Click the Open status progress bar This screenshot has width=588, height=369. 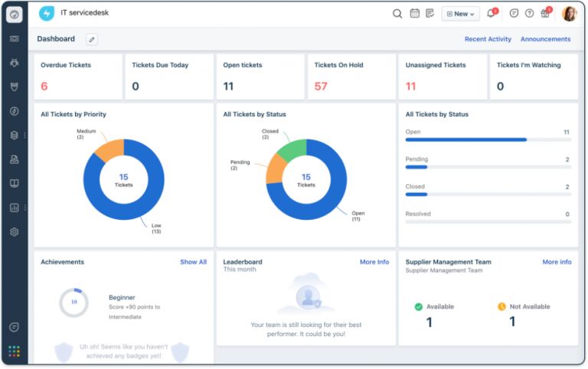(x=465, y=140)
